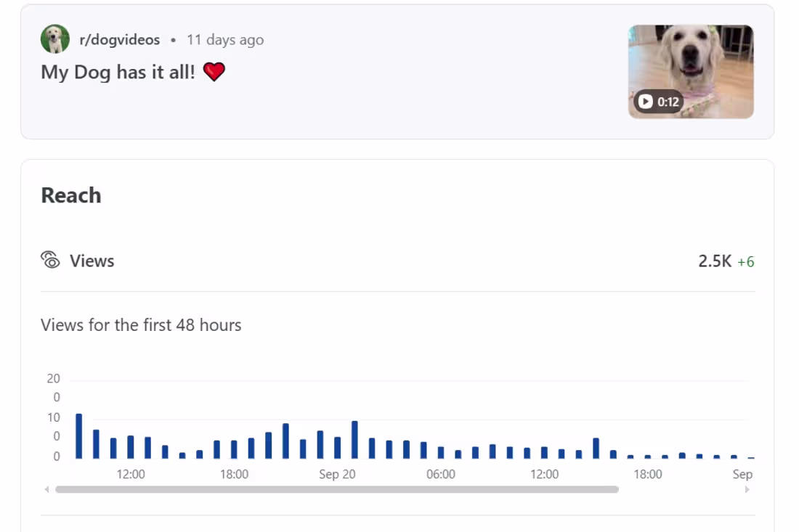799x532 pixels.
Task: Click the dog video thumbnail
Action: [x=691, y=72]
